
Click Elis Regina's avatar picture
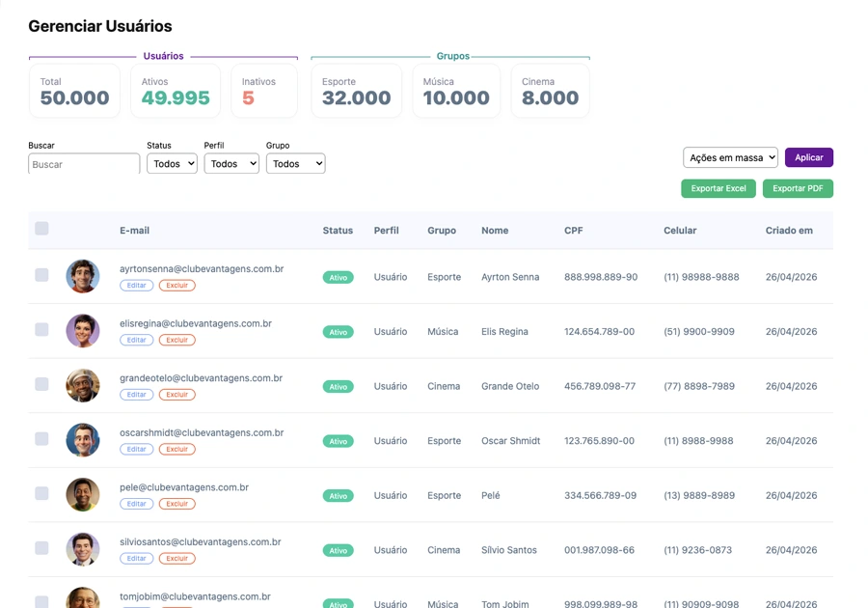83,331
